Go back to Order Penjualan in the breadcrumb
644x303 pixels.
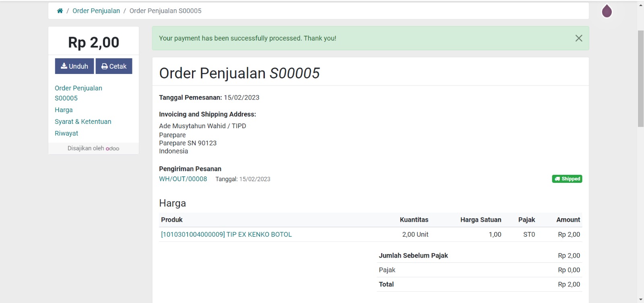[96, 11]
